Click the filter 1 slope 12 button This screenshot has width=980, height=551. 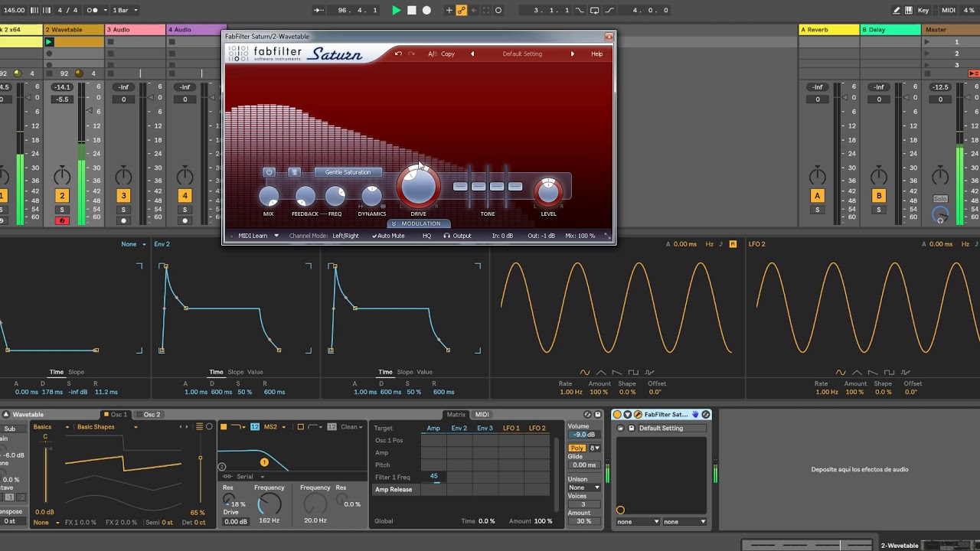pyautogui.click(x=254, y=427)
